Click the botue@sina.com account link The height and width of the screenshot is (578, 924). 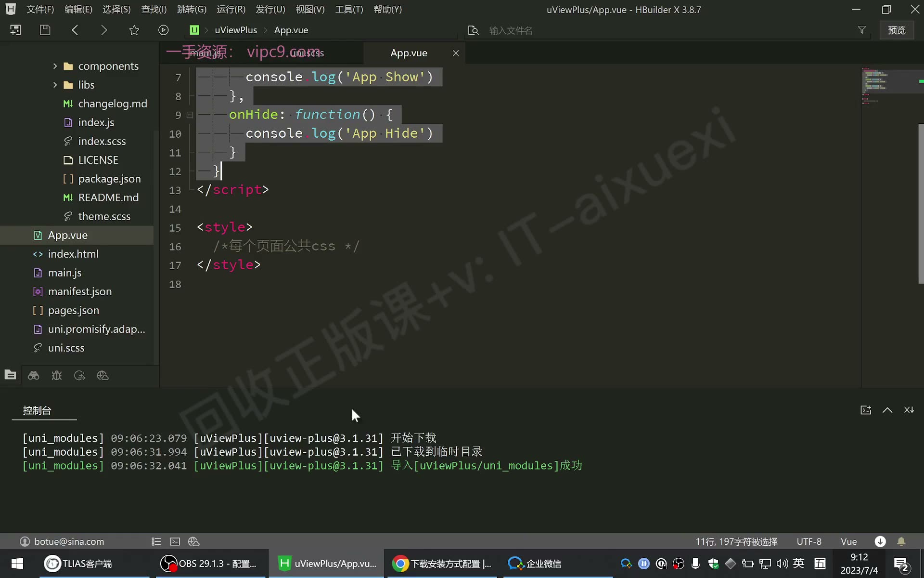69,541
